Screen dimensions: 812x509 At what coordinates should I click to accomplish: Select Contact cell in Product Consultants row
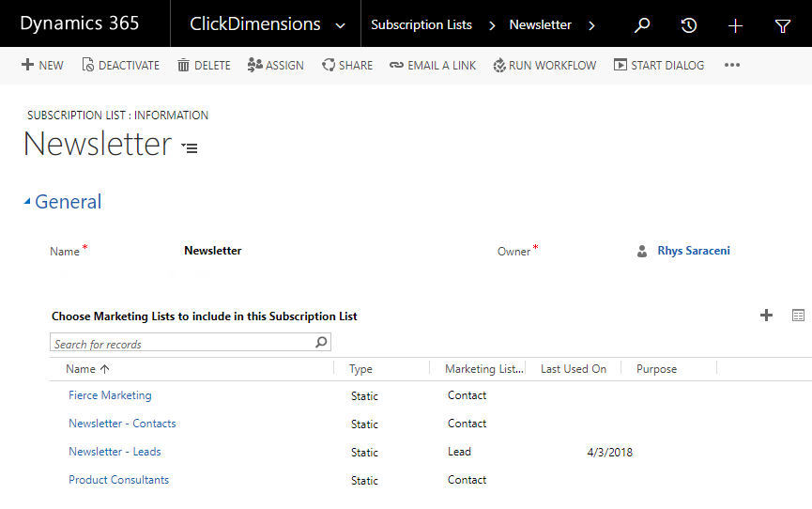pos(467,480)
